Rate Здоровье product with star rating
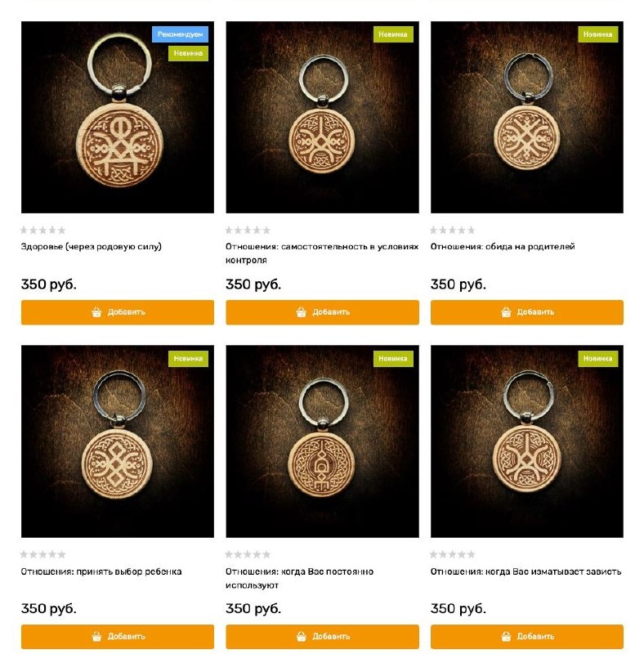 [43, 230]
